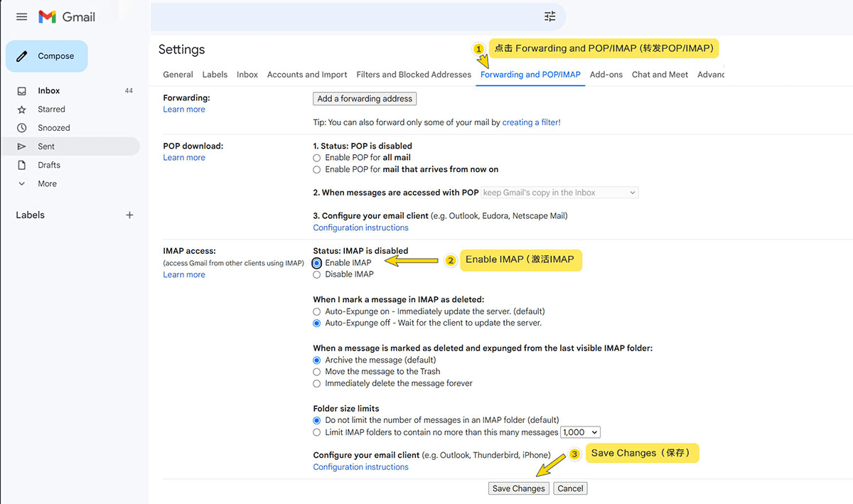Click the search mail input field
The width and height of the screenshot is (853, 504).
click(x=341, y=16)
